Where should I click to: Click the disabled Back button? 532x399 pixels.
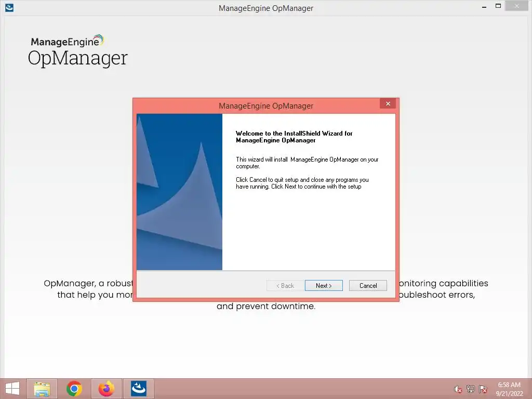[285, 285]
